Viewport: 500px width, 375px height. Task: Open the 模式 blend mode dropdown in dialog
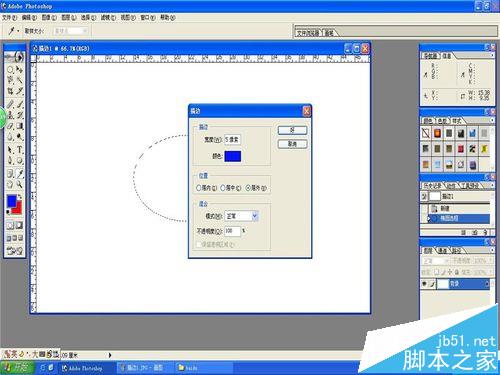point(255,216)
